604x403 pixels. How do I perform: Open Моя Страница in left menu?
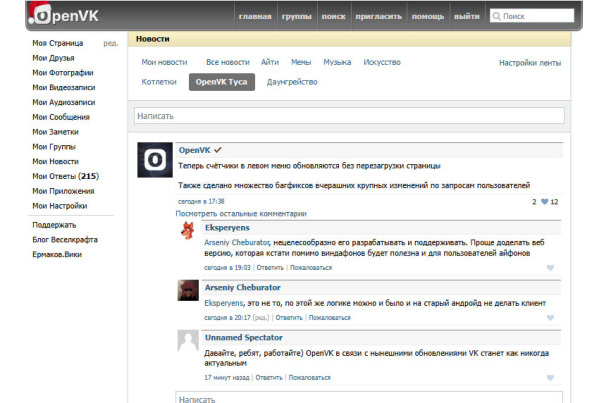click(58, 43)
